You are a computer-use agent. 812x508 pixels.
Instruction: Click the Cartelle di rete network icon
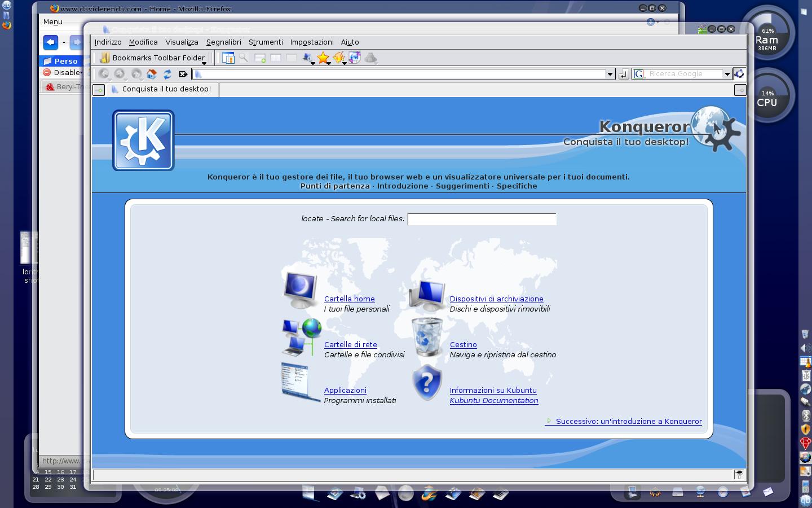(x=302, y=336)
